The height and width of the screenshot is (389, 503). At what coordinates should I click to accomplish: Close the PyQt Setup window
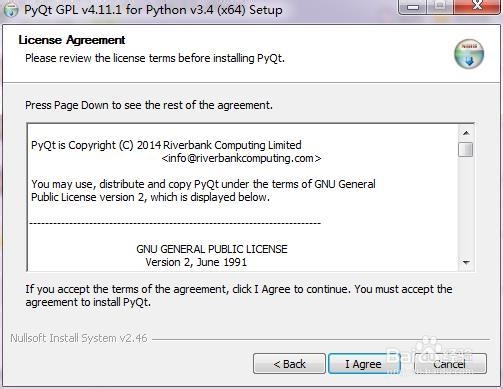pyautogui.click(x=477, y=6)
